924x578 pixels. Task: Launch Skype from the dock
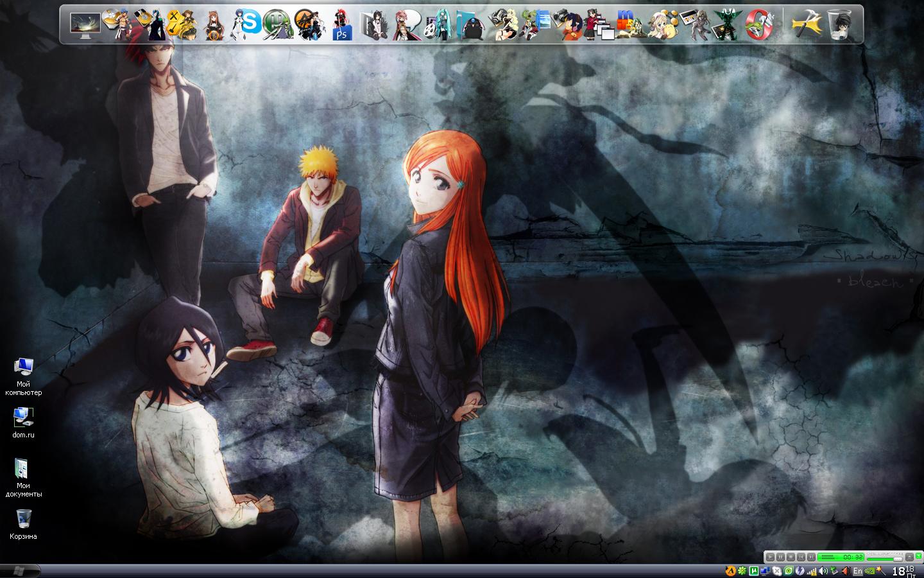pos(247,25)
